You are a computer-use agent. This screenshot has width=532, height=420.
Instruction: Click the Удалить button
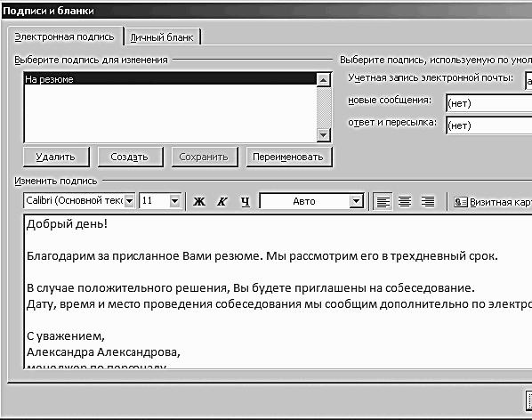coord(56,157)
